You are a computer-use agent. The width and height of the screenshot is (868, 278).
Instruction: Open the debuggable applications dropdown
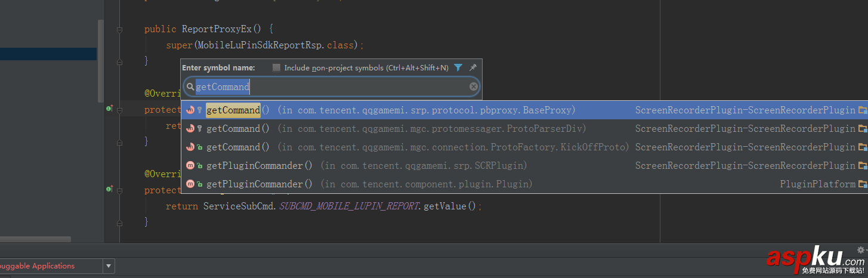click(109, 266)
